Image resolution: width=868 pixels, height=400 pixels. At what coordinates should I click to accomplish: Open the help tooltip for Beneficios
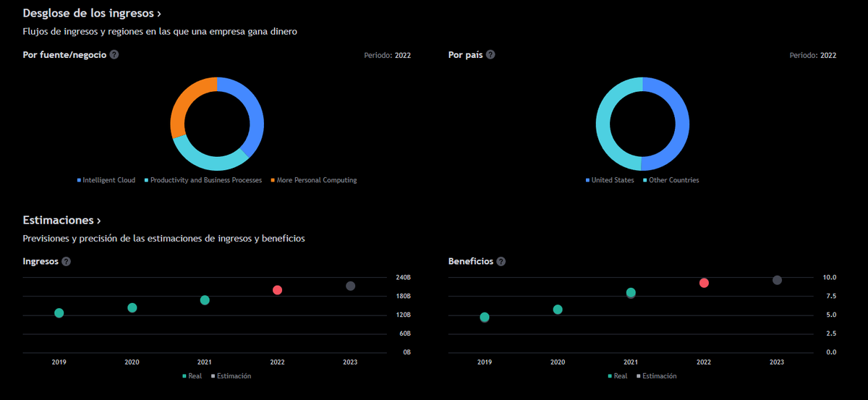[x=501, y=261]
